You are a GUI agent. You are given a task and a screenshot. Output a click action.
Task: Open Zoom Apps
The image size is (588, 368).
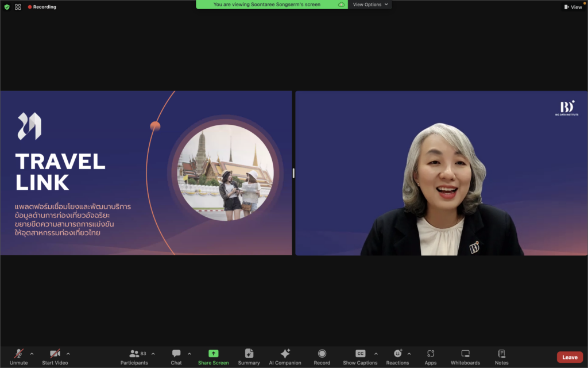pos(431,354)
